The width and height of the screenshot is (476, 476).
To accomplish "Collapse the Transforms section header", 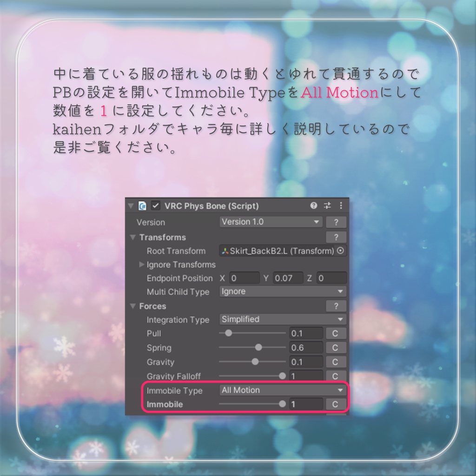I will pos(132,237).
